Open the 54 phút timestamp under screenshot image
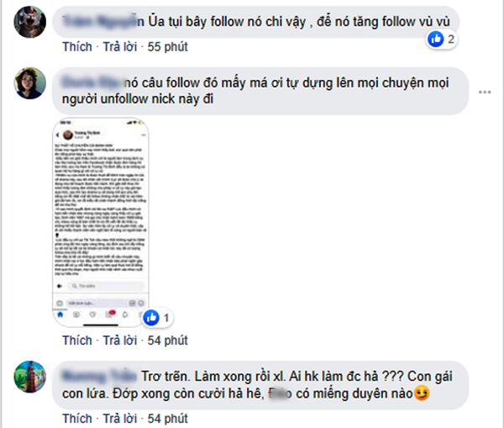This screenshot has width=504, height=428. (167, 341)
